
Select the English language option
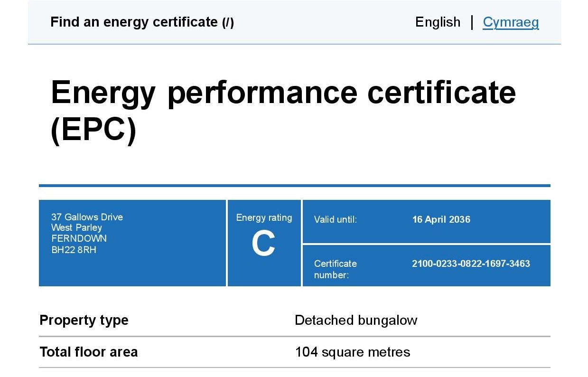click(438, 22)
